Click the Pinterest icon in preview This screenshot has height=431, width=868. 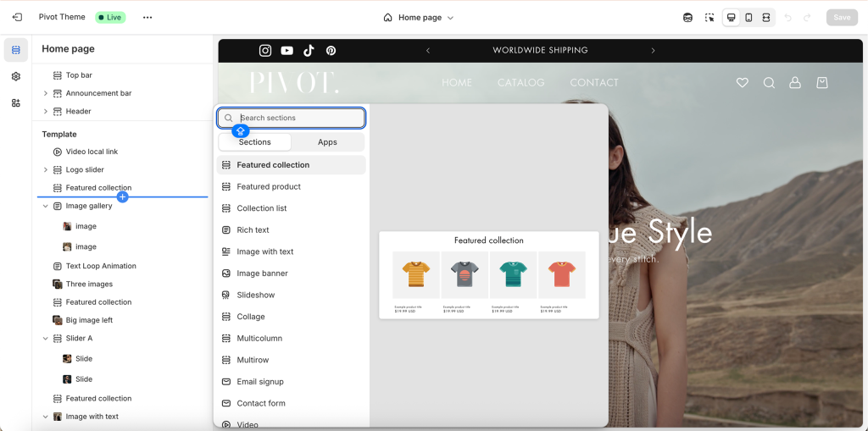tap(331, 51)
